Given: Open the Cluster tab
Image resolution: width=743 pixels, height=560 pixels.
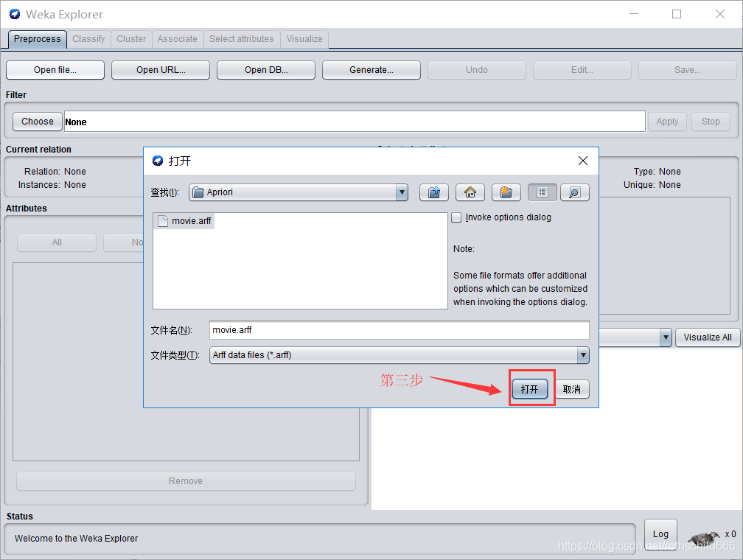Looking at the screenshot, I should [x=131, y=39].
